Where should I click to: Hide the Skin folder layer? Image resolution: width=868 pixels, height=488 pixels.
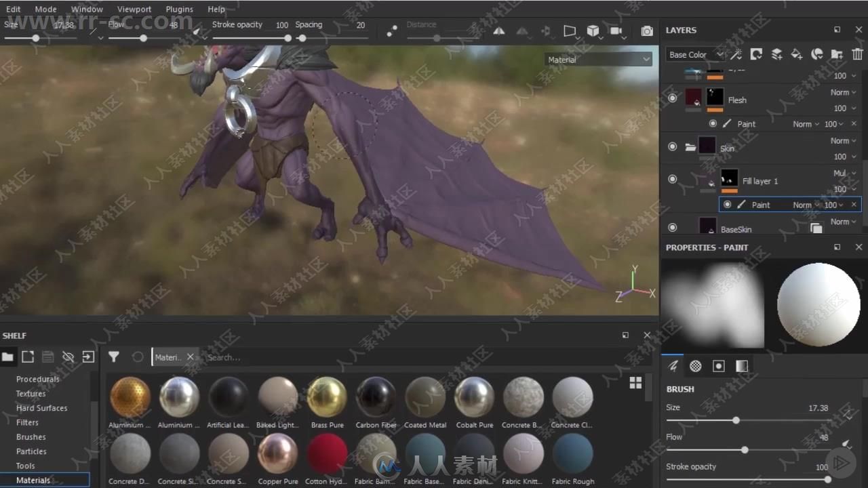click(672, 146)
